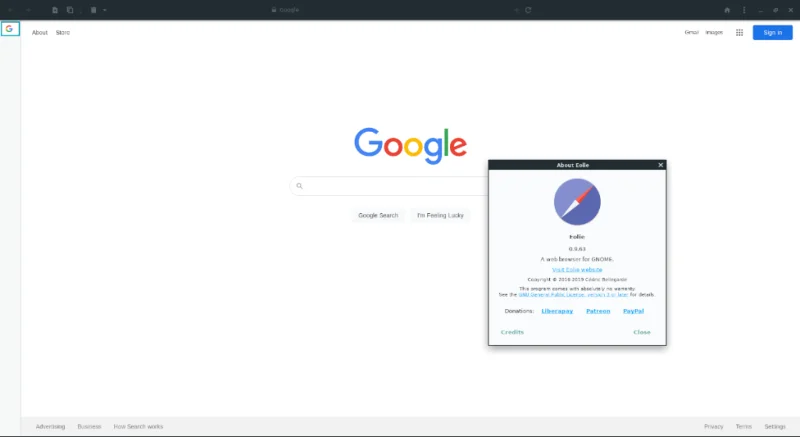The width and height of the screenshot is (800, 437).
Task: Expand the dropdown arrow beside the trash icon
Action: [x=105, y=10]
